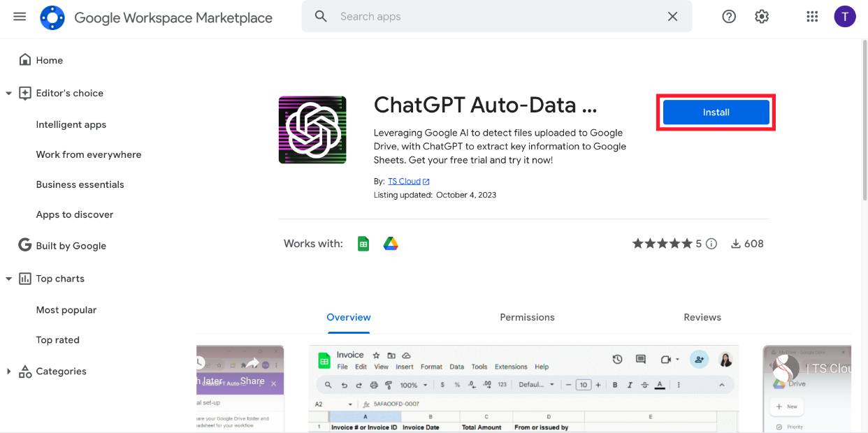Open the Help question mark icon

point(729,16)
